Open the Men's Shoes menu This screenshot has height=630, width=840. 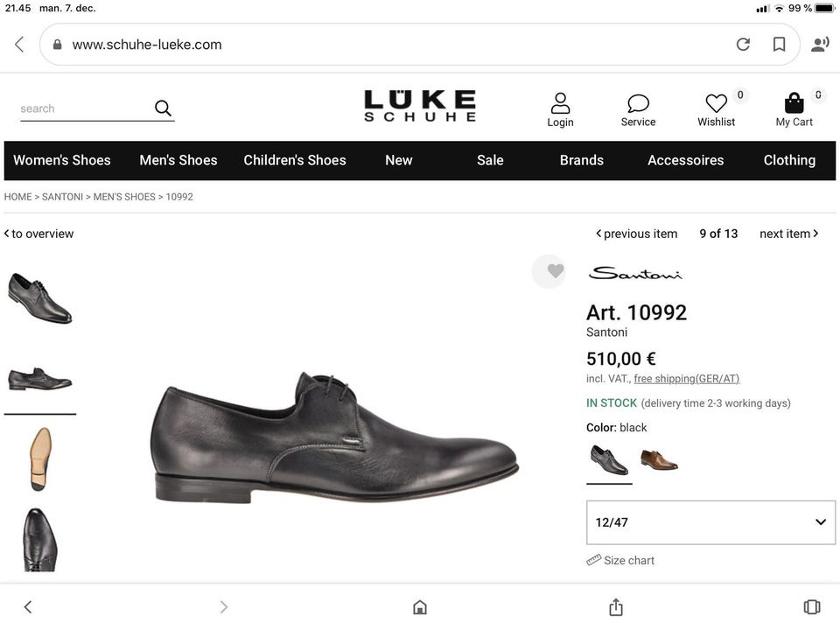[x=178, y=160]
